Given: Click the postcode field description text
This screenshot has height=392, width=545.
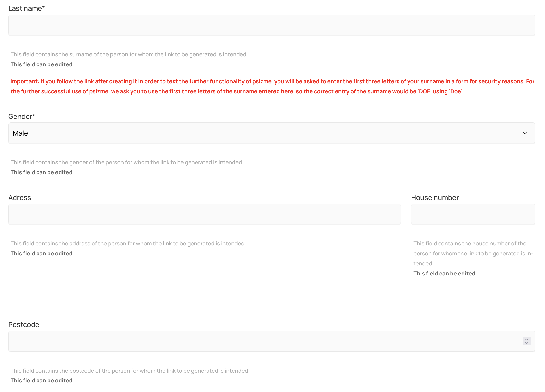Looking at the screenshot, I should (130, 371).
